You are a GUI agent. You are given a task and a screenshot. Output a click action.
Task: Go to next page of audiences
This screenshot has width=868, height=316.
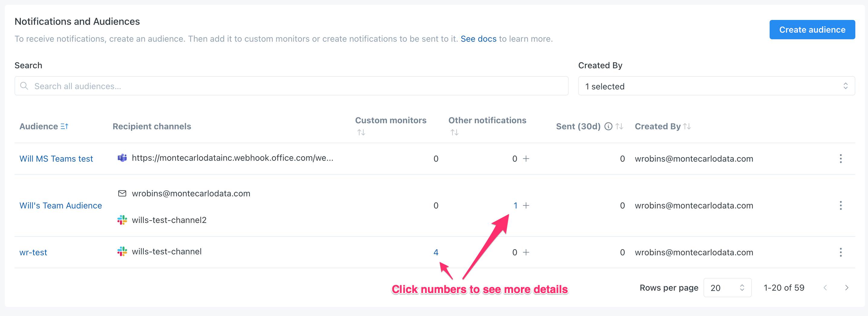click(x=847, y=288)
